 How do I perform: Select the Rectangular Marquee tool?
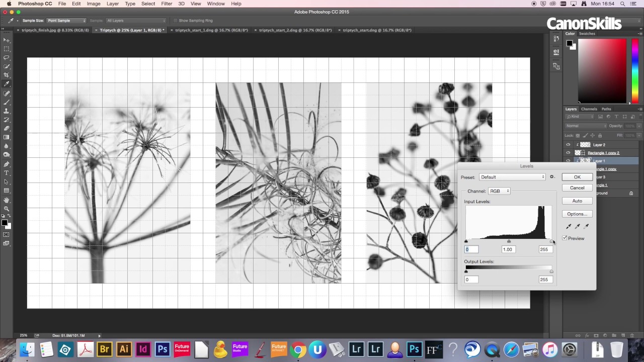pos(7,49)
